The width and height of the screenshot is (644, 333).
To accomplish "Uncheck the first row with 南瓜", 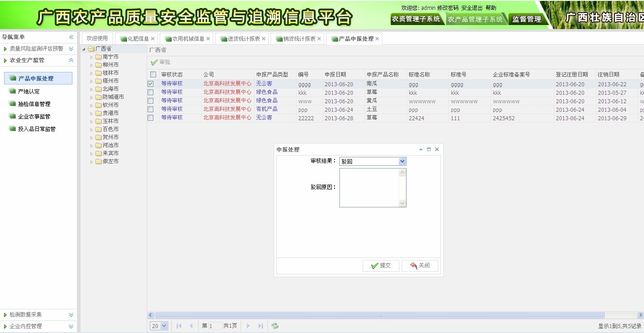I will pos(151,84).
